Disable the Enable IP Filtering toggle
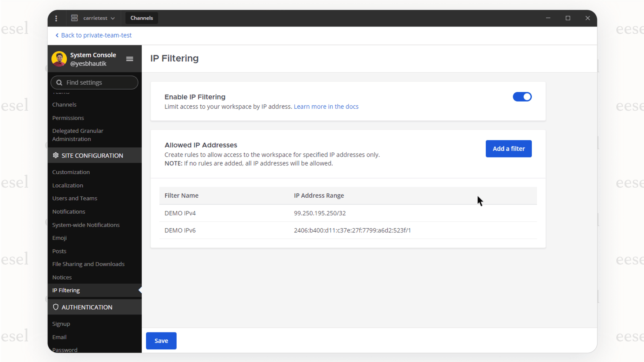The image size is (644, 362). [x=522, y=97]
